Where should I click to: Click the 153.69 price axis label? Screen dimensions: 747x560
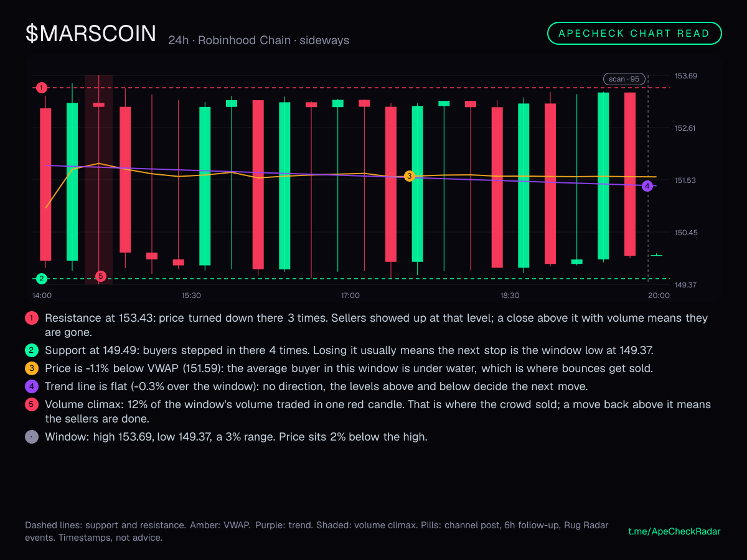(x=686, y=76)
